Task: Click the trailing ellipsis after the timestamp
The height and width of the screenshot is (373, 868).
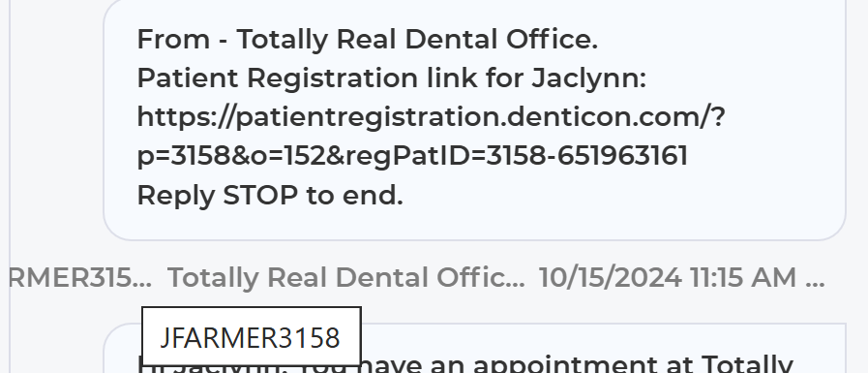Action: point(815,282)
